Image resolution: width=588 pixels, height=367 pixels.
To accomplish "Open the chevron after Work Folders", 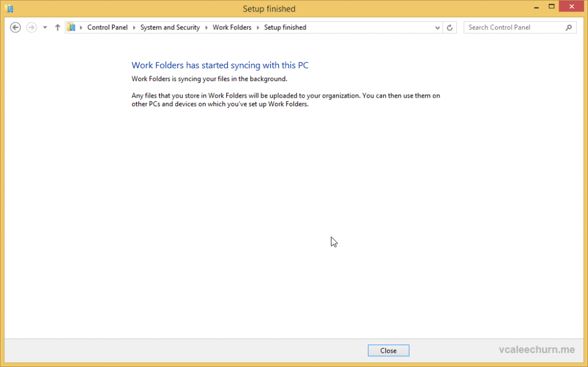I will pyautogui.click(x=257, y=27).
